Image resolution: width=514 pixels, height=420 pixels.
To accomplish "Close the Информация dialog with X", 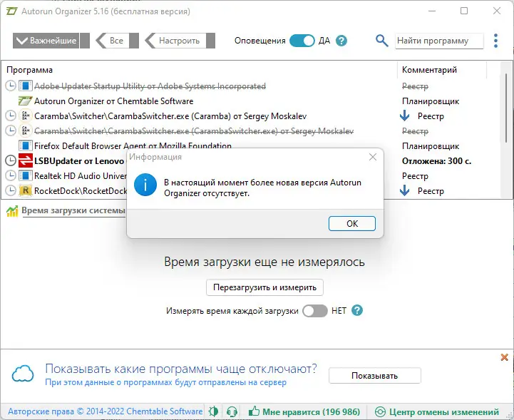I will point(373,157).
